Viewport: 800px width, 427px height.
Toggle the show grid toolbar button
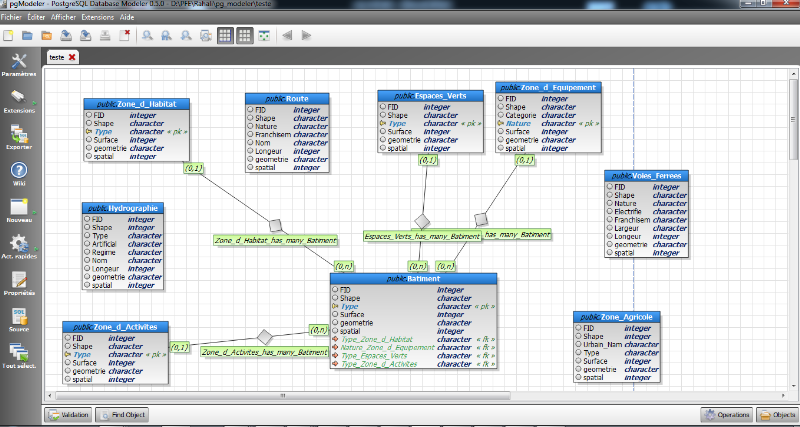[x=225, y=35]
